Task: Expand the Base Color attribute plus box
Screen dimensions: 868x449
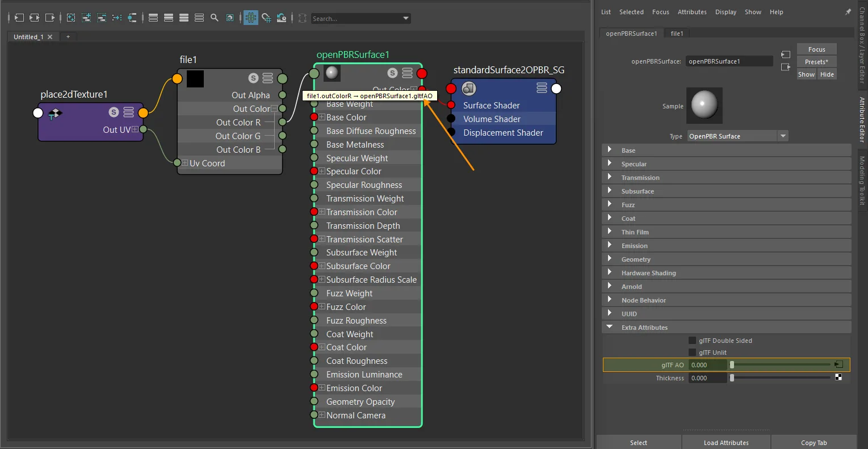Action: 322,117
